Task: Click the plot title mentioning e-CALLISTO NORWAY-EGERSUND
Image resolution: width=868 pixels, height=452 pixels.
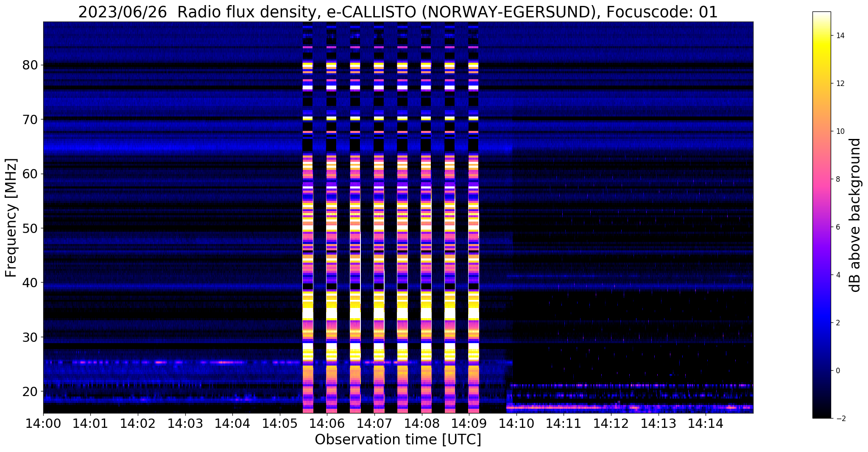Action: [x=398, y=12]
